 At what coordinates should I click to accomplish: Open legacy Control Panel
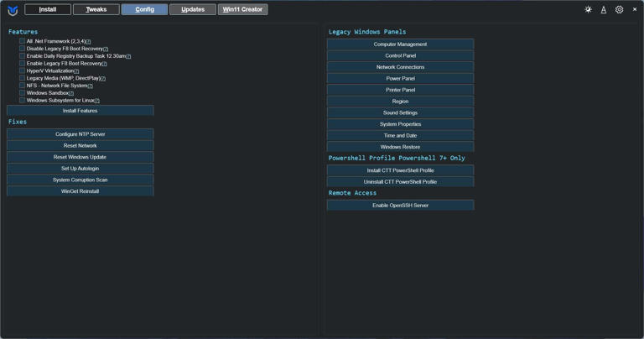pos(400,55)
